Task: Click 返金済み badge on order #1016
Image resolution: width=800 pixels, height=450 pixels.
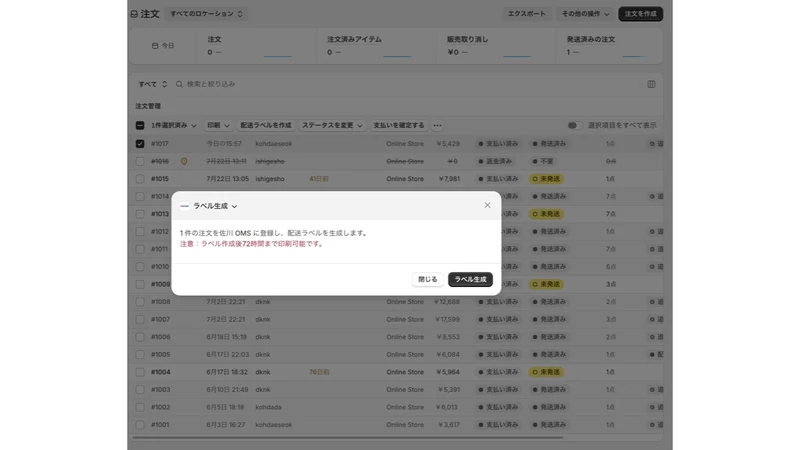Action: (x=495, y=161)
